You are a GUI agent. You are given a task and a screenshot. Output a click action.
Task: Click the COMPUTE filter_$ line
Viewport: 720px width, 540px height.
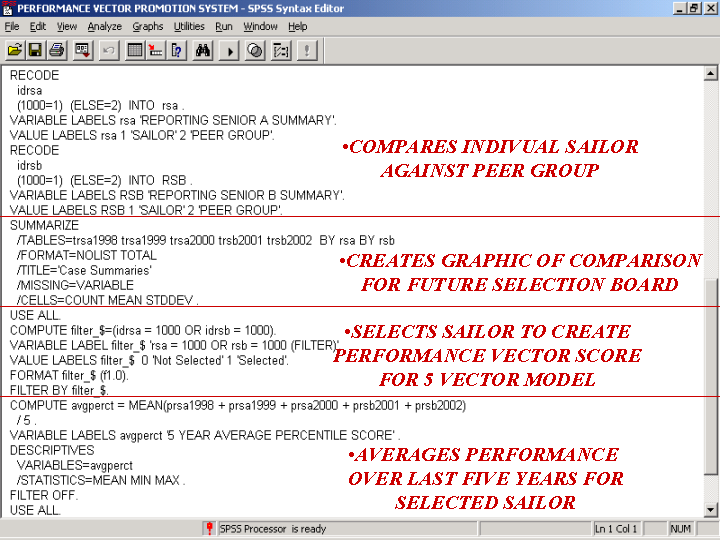pyautogui.click(x=143, y=330)
